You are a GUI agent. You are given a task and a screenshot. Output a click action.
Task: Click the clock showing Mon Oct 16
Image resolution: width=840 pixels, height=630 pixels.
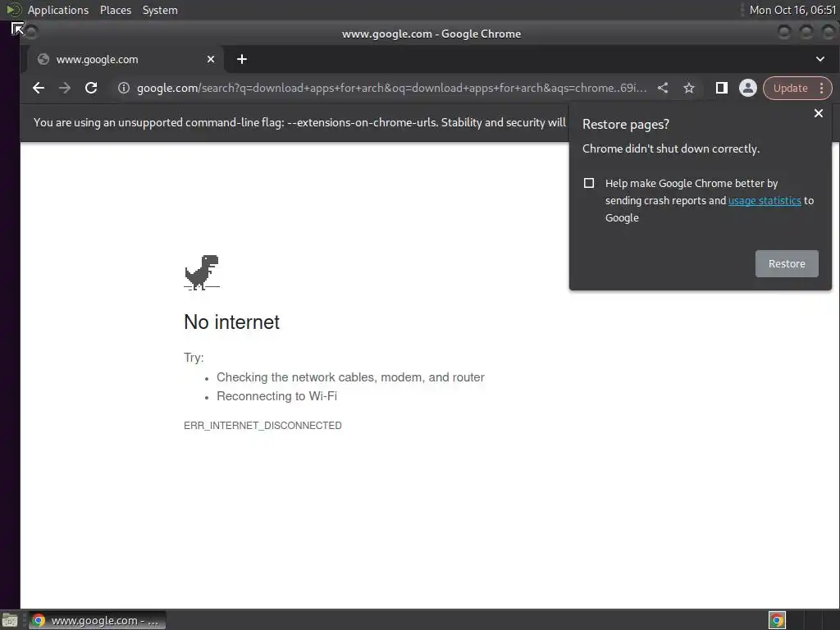[792, 10]
